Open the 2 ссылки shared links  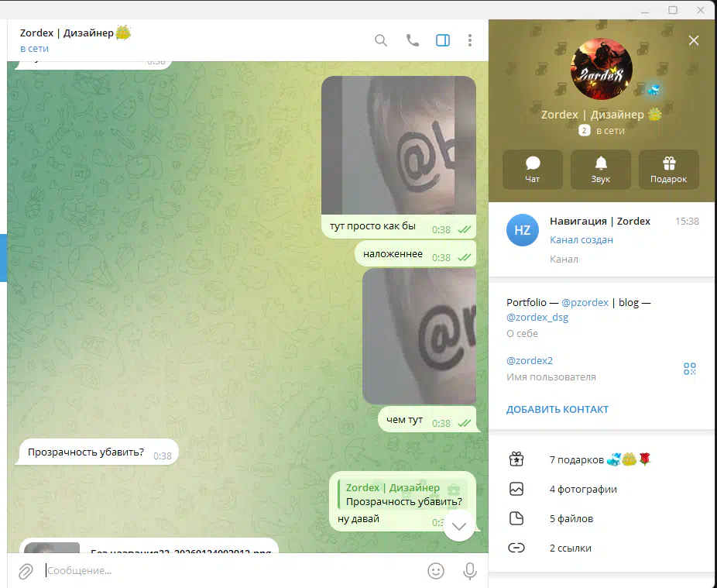570,548
